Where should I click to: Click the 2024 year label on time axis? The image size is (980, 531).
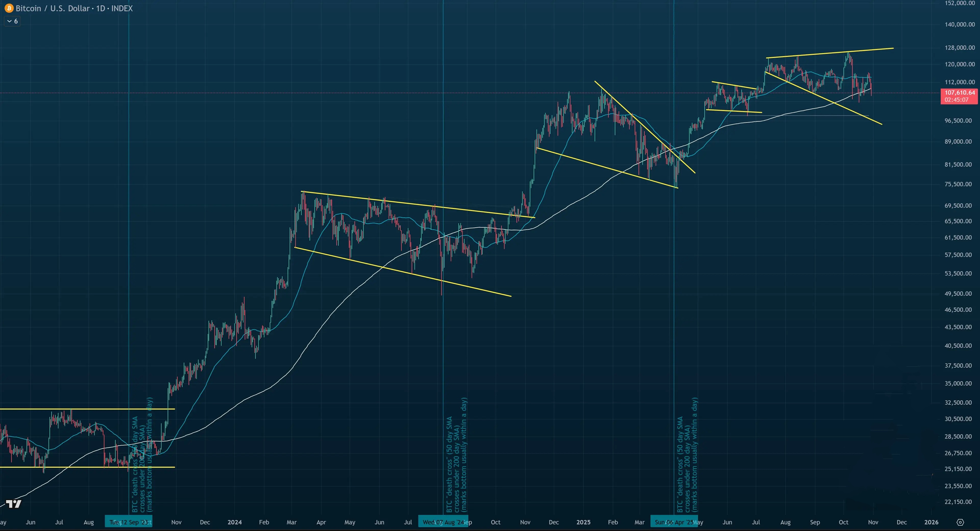pyautogui.click(x=234, y=522)
